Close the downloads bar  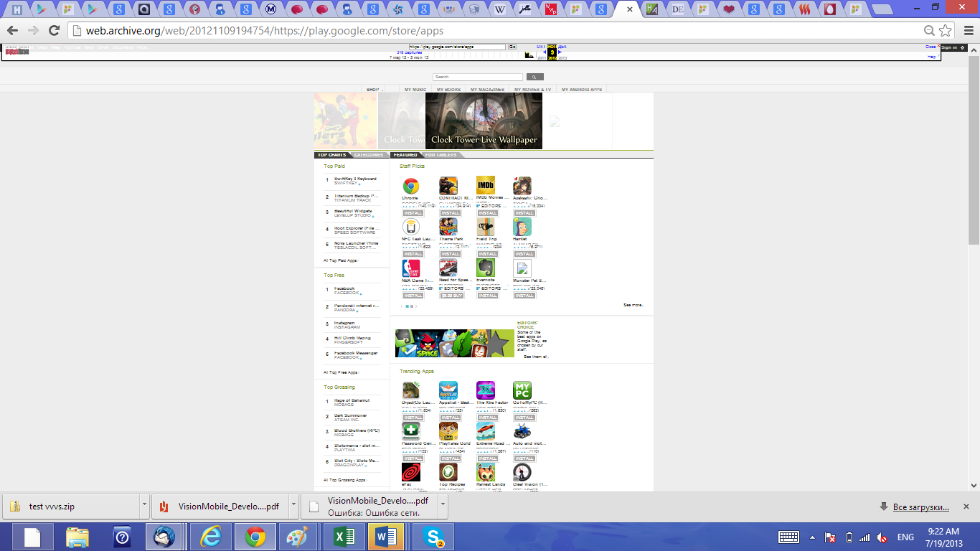[x=968, y=507]
